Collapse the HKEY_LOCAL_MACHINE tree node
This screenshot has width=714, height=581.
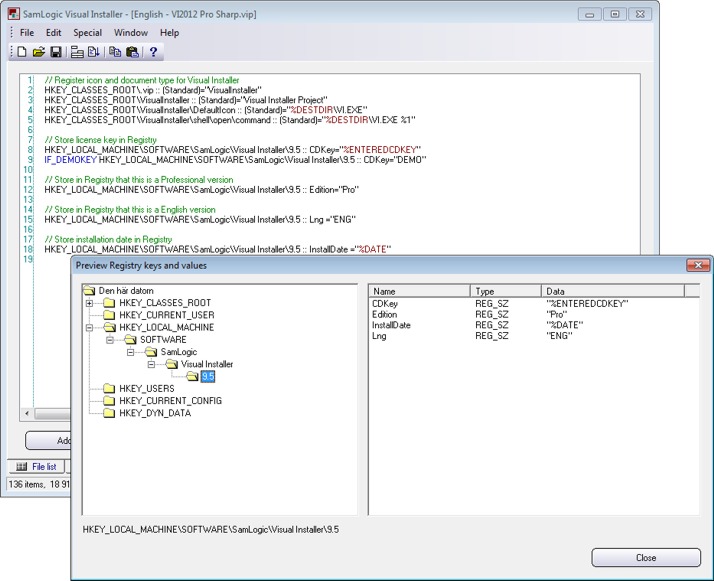click(x=89, y=328)
